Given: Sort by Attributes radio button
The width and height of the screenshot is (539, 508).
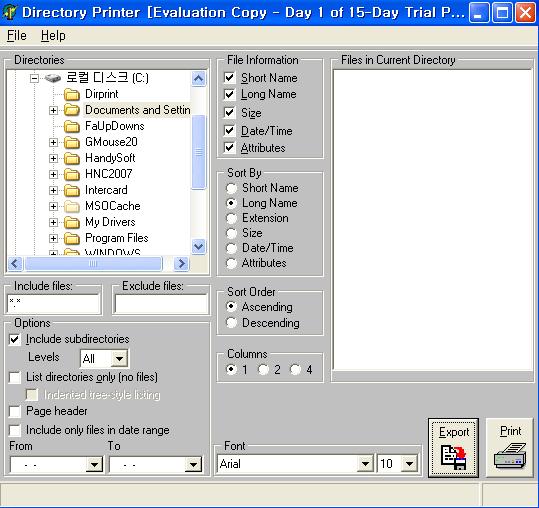Looking at the screenshot, I should [x=231, y=263].
